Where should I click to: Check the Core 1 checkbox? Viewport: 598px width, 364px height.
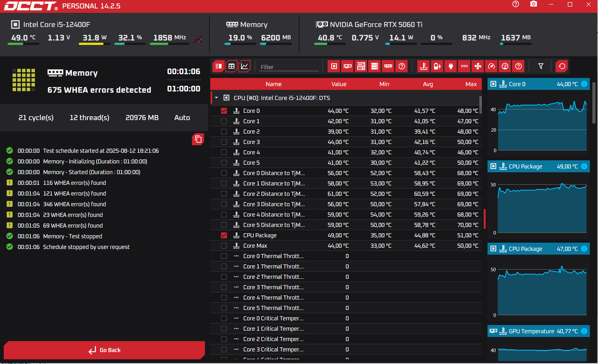(x=224, y=121)
